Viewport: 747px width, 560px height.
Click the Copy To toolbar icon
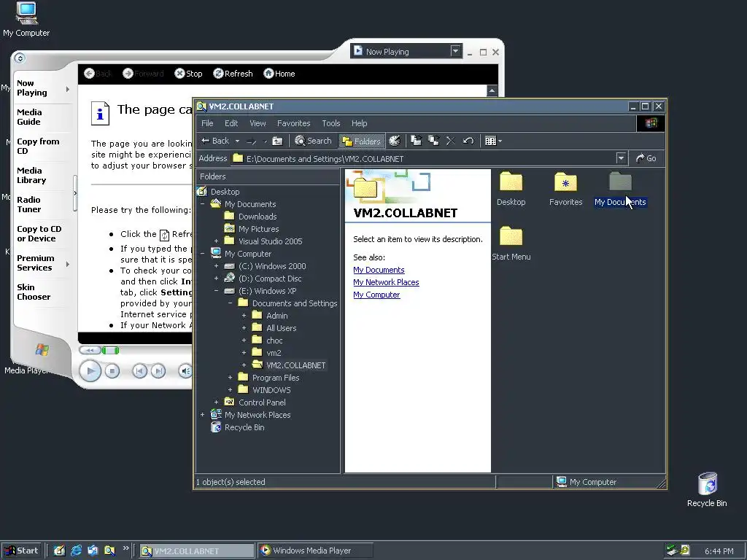click(x=433, y=141)
